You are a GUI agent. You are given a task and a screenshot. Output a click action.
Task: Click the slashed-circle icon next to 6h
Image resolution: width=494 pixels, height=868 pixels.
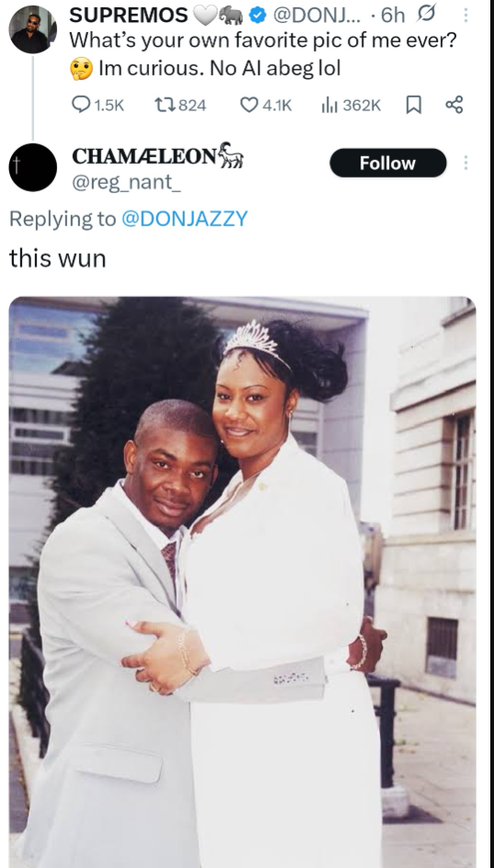[429, 15]
